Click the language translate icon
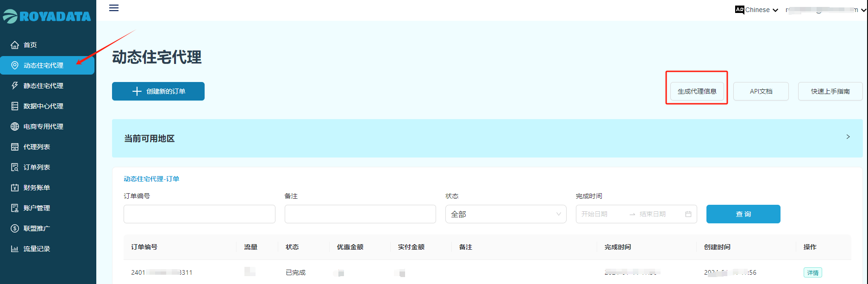The image size is (868, 284). 739,10
